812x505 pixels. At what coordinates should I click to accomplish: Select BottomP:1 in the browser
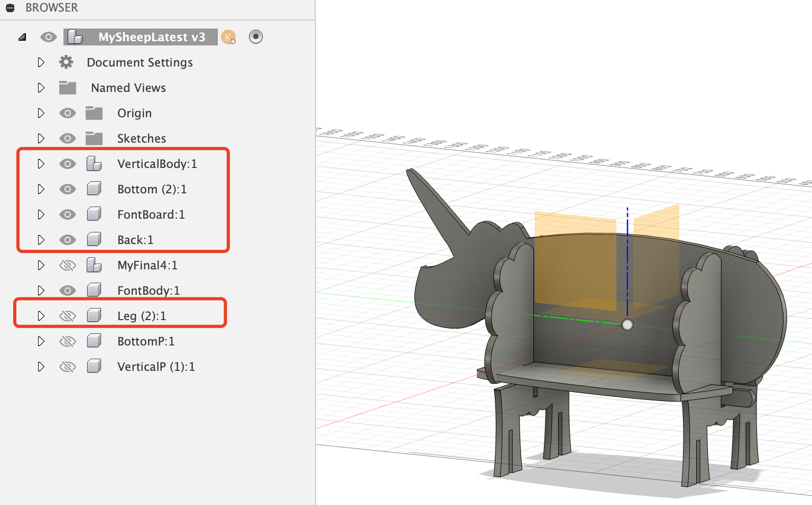tap(146, 341)
